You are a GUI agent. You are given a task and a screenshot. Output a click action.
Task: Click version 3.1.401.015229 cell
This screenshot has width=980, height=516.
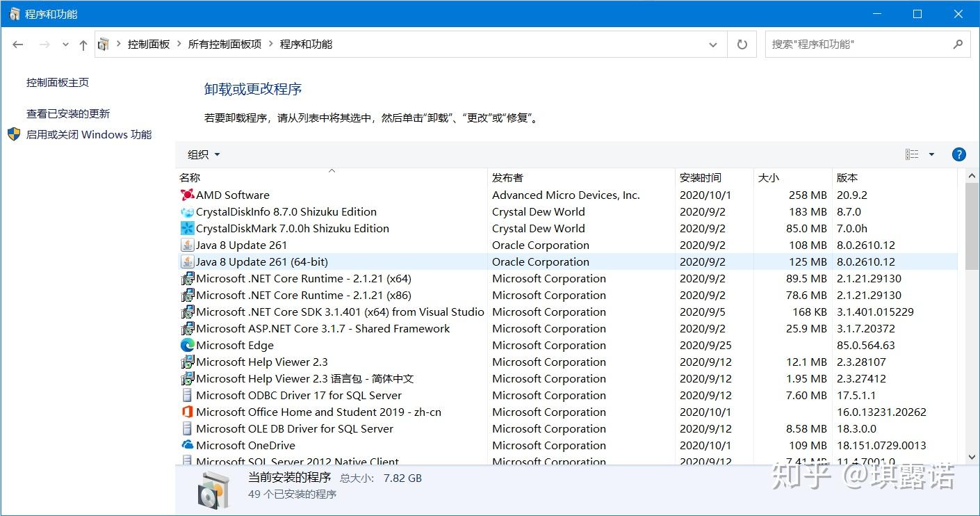coord(875,312)
